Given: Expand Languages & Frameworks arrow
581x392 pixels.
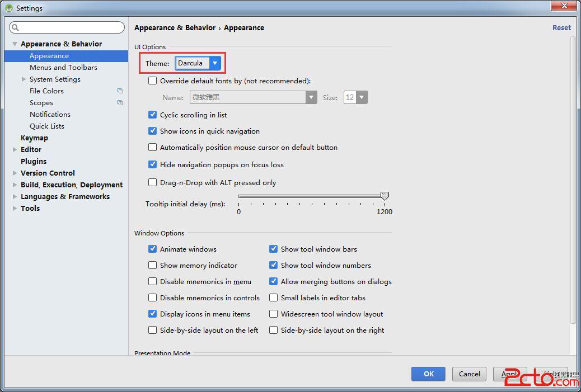Looking at the screenshot, I should [x=15, y=196].
